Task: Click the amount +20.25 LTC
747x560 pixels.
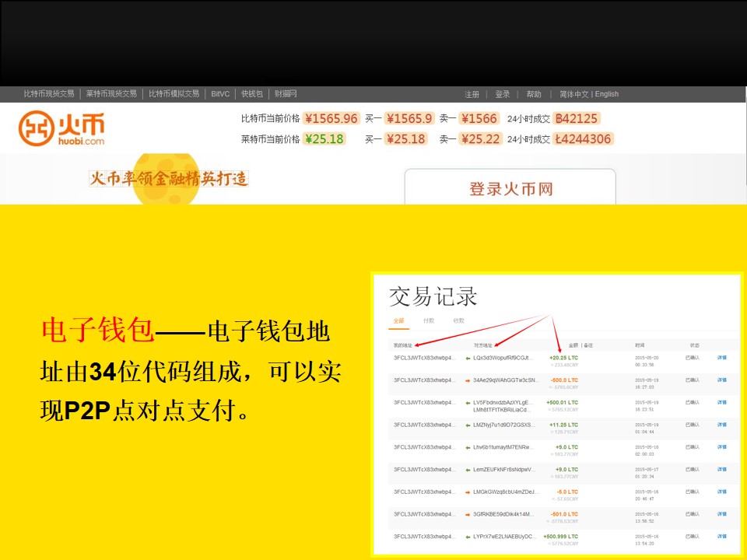Action: tap(563, 358)
